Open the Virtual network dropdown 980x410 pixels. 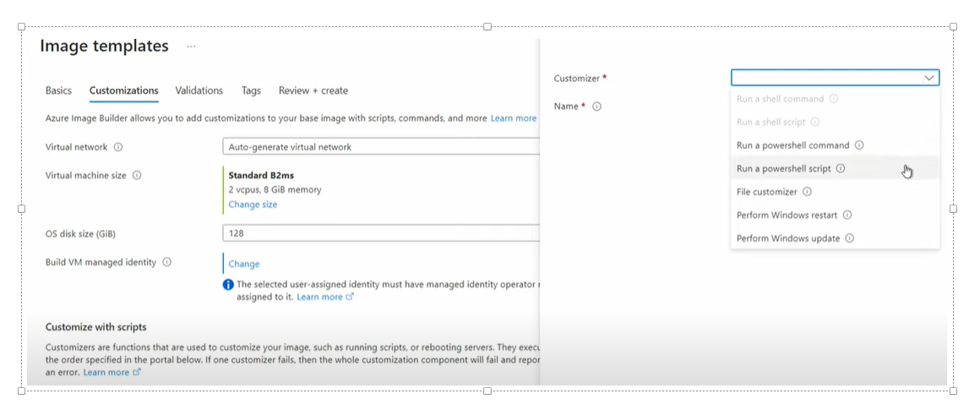click(x=381, y=147)
